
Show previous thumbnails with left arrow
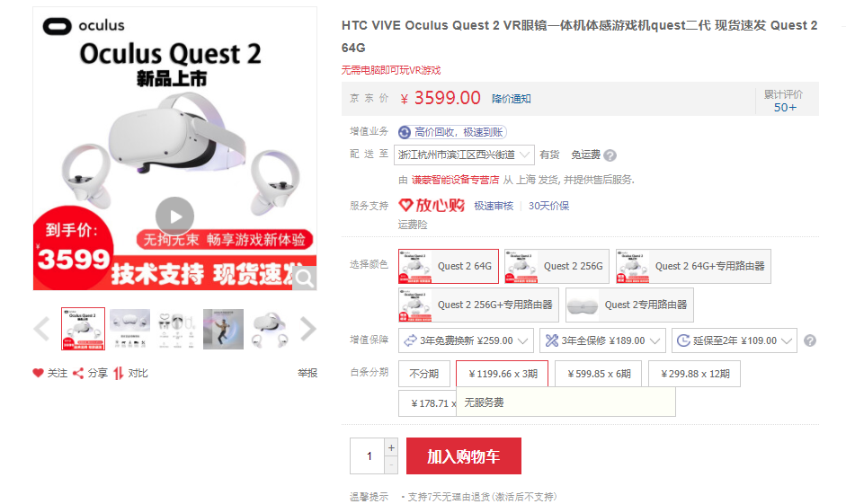point(41,329)
